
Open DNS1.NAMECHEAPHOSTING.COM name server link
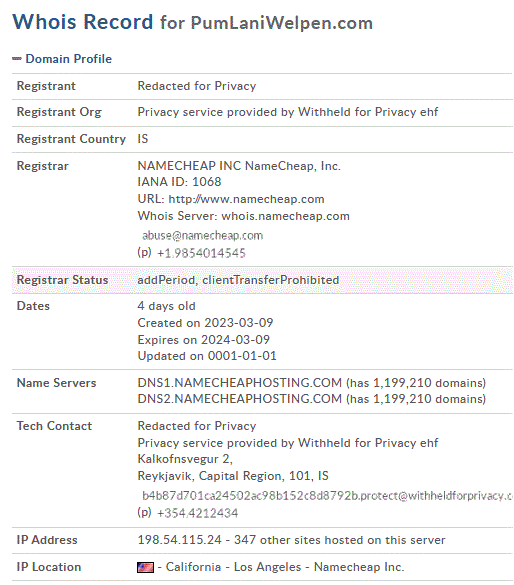pyautogui.click(x=239, y=383)
